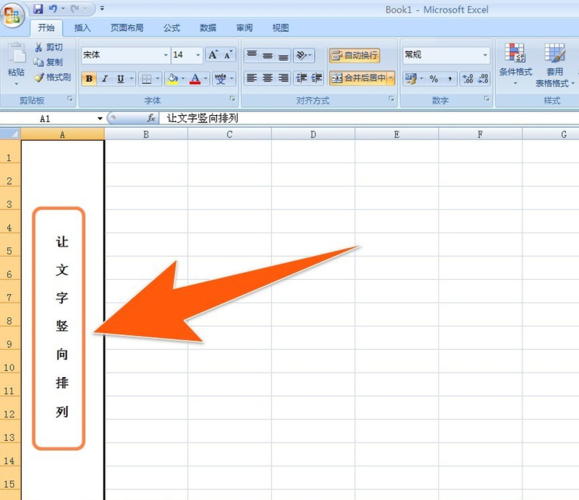The image size is (579, 500).
Task: Apply percent style
Action: 434,78
